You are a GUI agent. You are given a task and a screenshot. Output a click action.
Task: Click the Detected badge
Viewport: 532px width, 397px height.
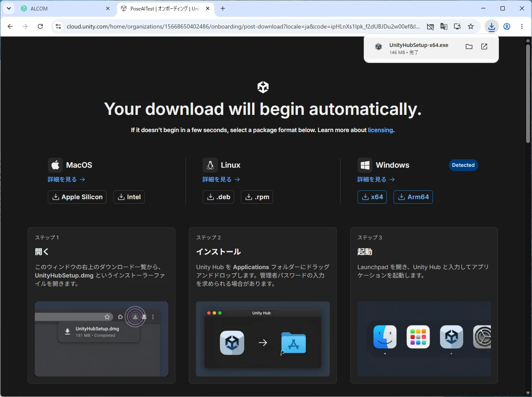(463, 165)
